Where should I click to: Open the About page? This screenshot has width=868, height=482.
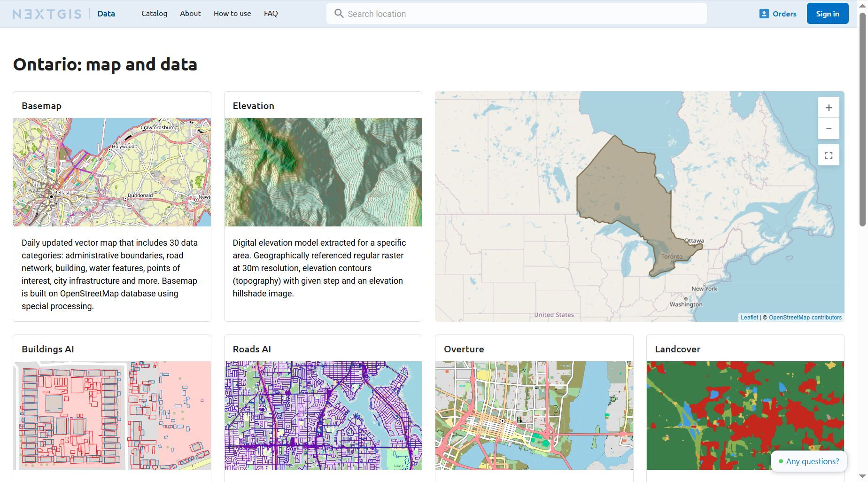(x=190, y=14)
